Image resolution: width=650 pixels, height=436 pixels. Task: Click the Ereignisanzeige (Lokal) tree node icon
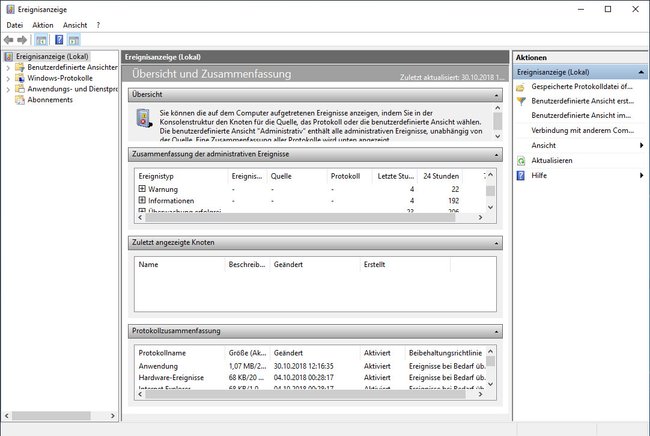pos(9,57)
